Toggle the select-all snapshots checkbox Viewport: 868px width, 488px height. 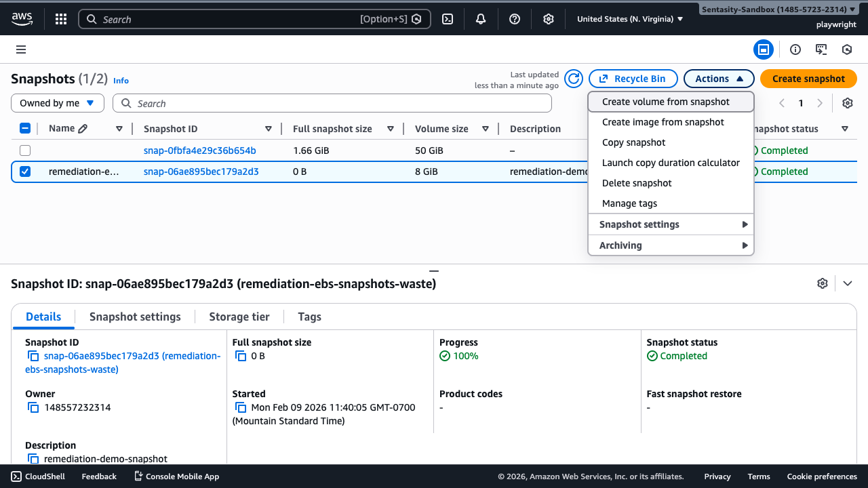point(25,129)
